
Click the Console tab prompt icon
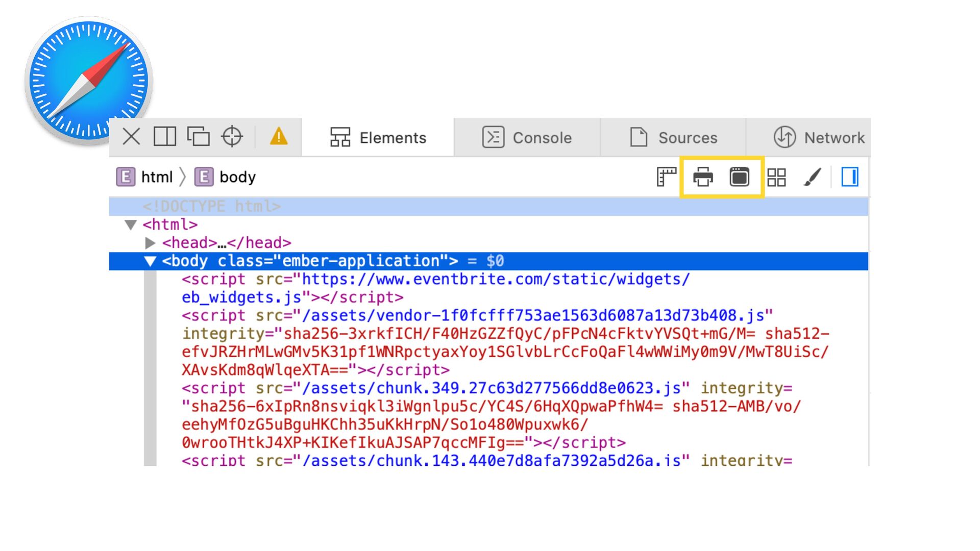point(493,137)
